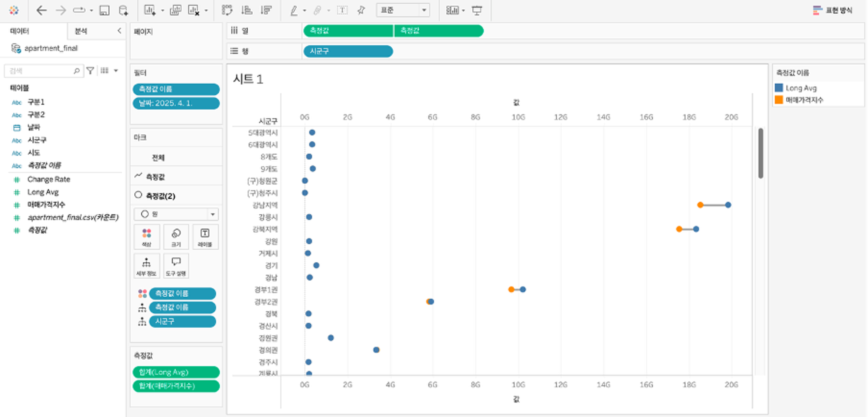868x417 pixels.
Task: Click the orange mark for 강북지역
Action: 679,229
